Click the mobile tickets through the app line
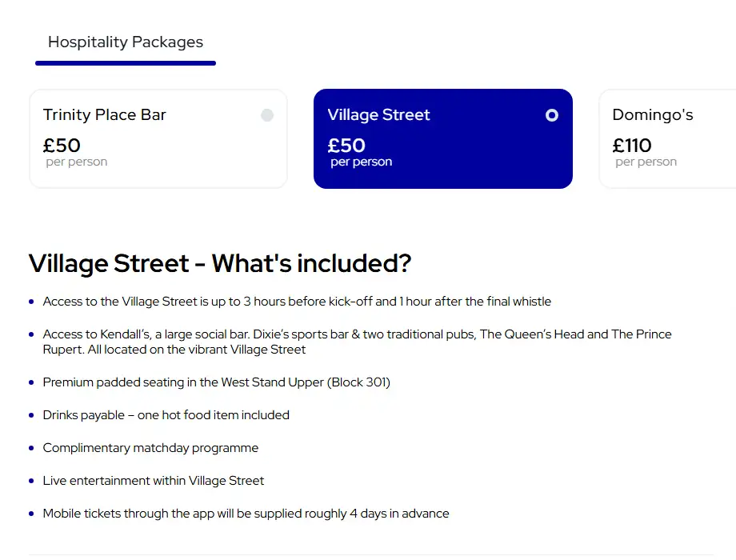The height and width of the screenshot is (560, 736). click(x=246, y=514)
